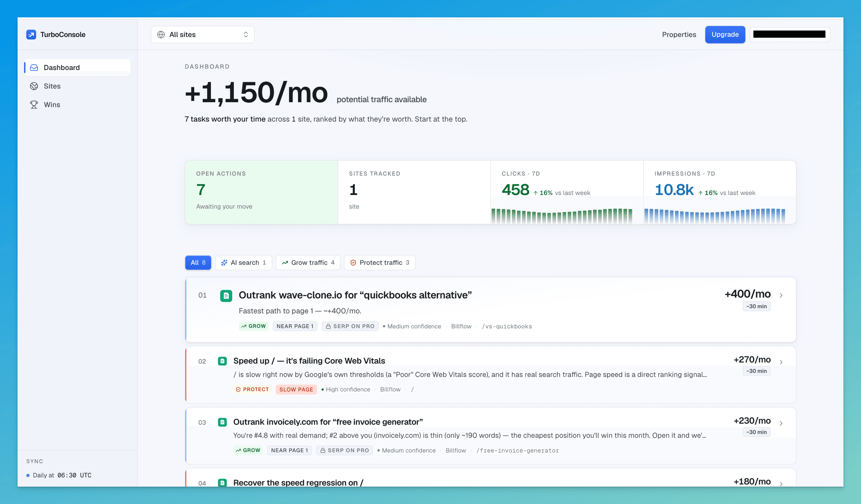Click SERP ON PRO locked tag on task 01
The image size is (861, 504).
(350, 326)
